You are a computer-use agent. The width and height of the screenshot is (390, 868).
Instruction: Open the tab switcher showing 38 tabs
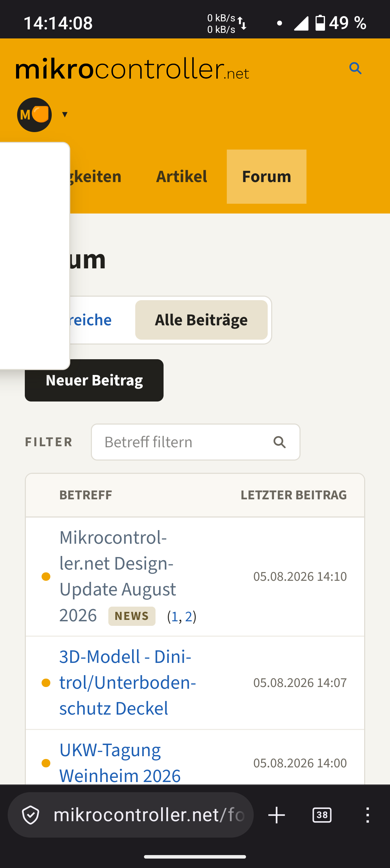tap(322, 815)
